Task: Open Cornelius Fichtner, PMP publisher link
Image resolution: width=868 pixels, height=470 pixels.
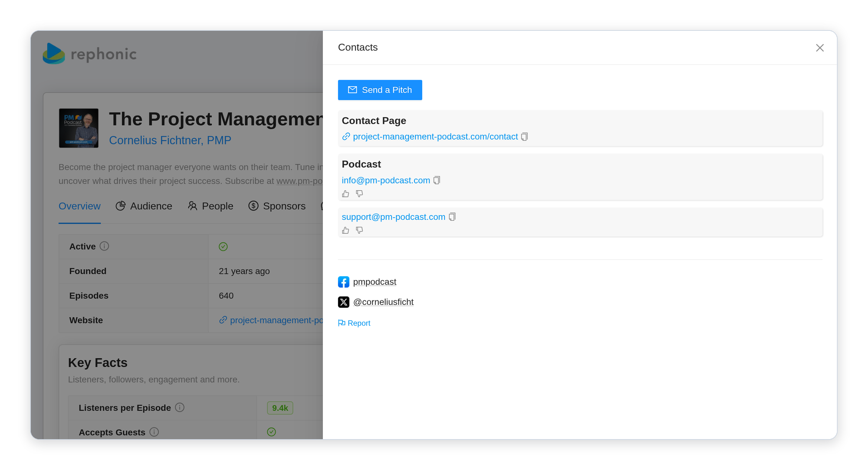Action: click(x=170, y=140)
